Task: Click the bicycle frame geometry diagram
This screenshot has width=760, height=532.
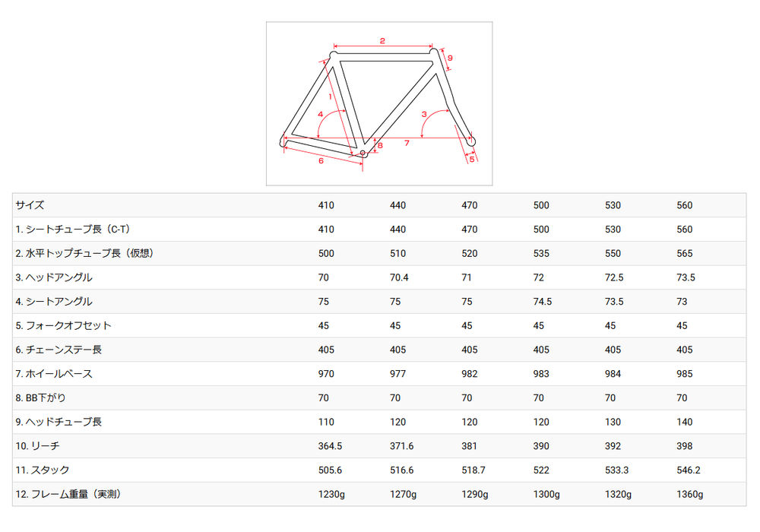Action: [379, 103]
